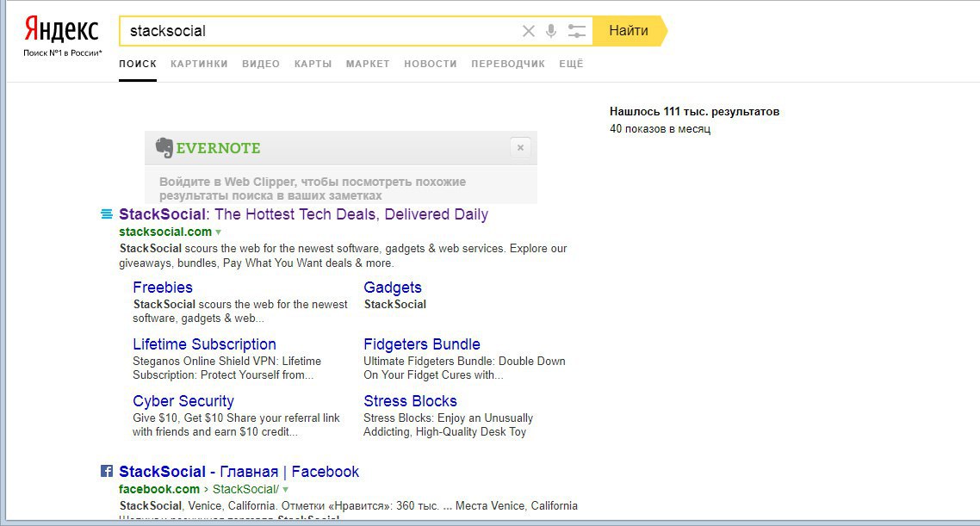The image size is (980, 526).
Task: Open the Новости tab
Action: [x=430, y=64]
